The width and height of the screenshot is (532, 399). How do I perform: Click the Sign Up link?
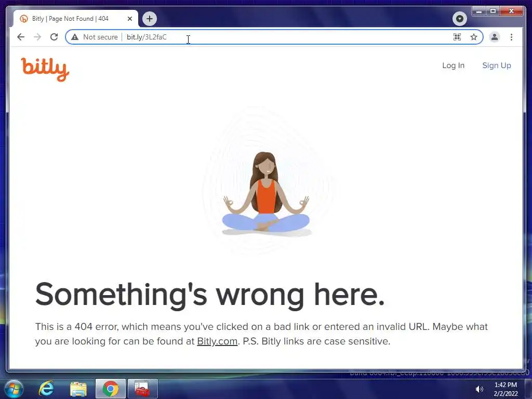coord(497,65)
